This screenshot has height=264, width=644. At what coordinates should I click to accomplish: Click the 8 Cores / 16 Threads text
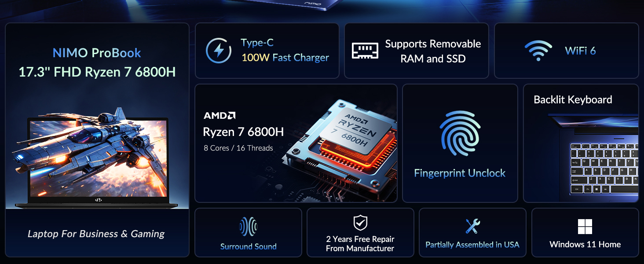tap(238, 148)
